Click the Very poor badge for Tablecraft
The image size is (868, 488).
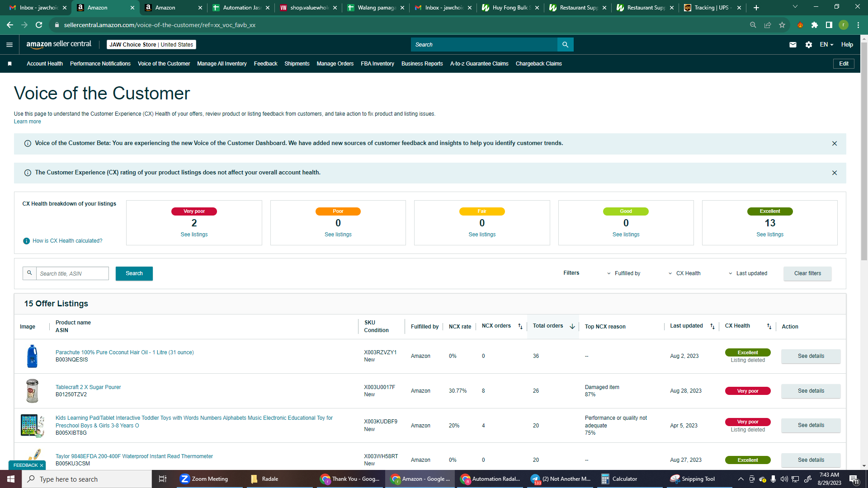[x=748, y=391]
